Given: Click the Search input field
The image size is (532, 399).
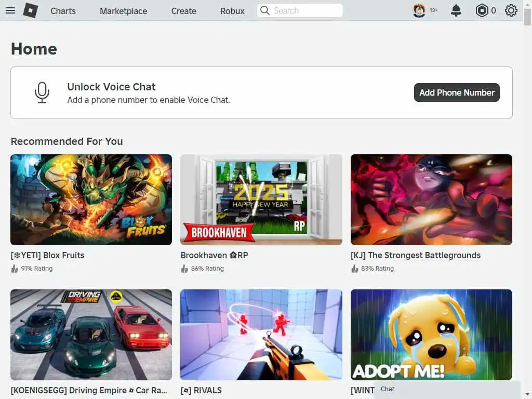Looking at the screenshot, I should tap(300, 10).
